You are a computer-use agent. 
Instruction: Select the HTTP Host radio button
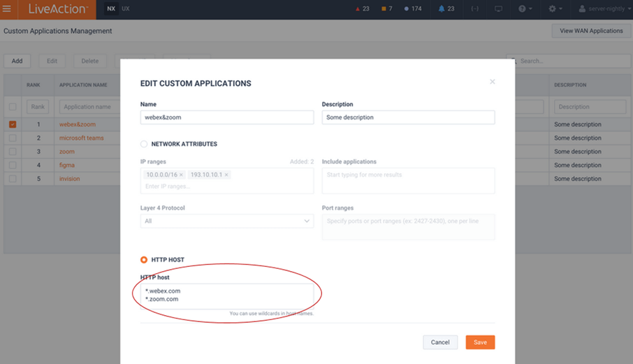pos(144,260)
